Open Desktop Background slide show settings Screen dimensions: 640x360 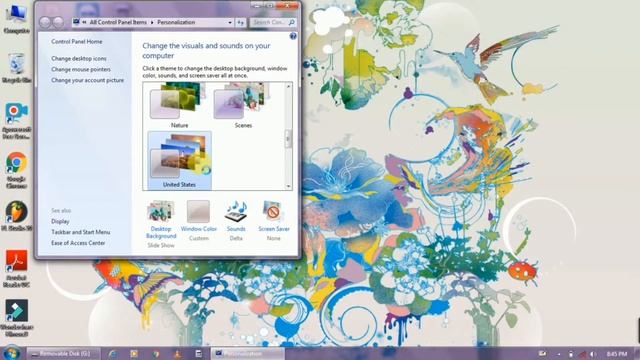161,224
